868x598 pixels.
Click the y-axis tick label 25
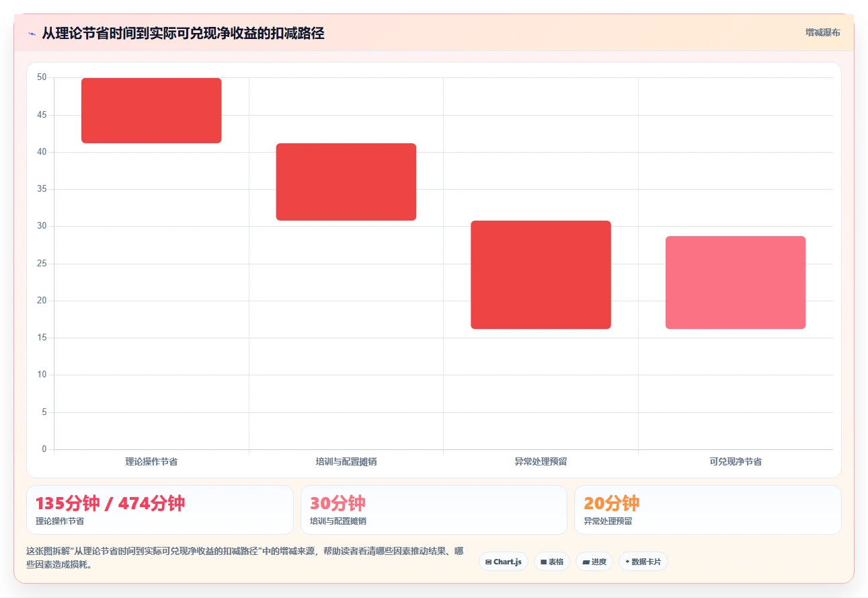coord(42,263)
